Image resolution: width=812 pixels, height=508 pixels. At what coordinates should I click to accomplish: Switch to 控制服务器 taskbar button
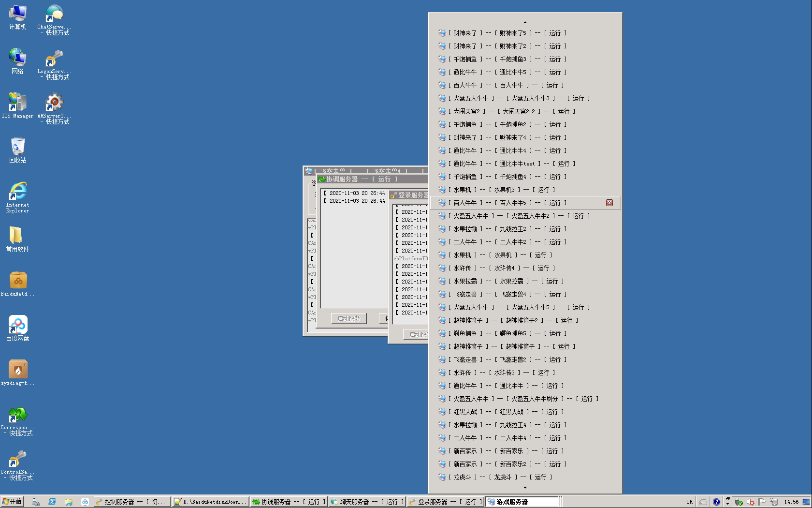[132, 502]
